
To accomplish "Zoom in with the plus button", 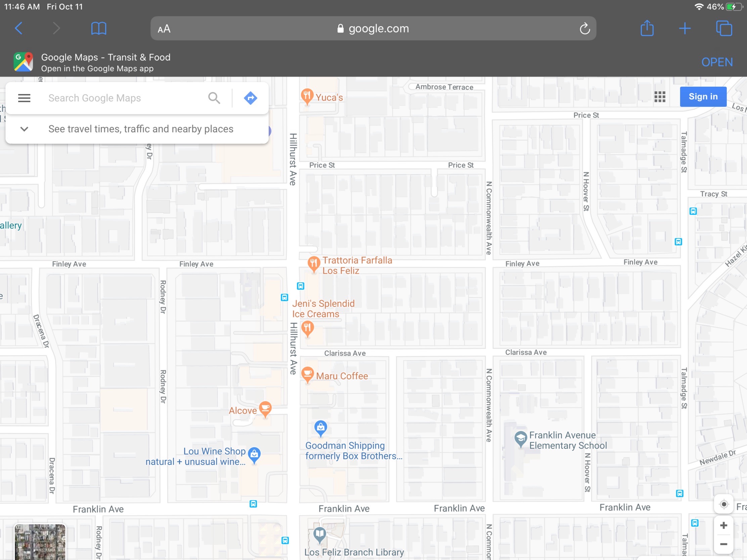I will pos(723,525).
